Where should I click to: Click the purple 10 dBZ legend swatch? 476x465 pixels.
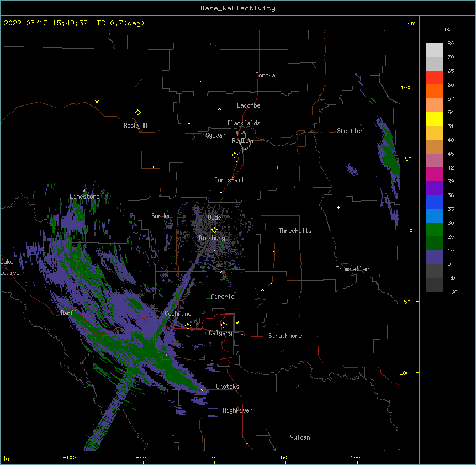tap(434, 257)
